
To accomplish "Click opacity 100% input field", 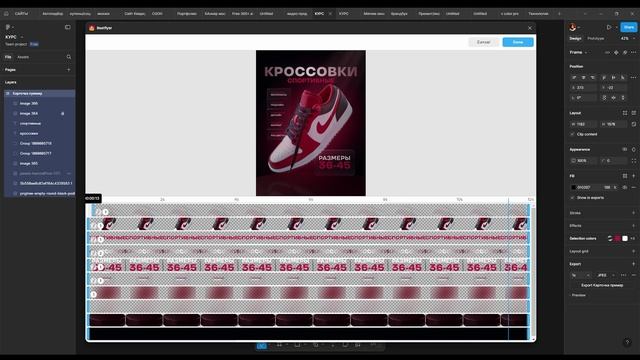I will 583,161.
